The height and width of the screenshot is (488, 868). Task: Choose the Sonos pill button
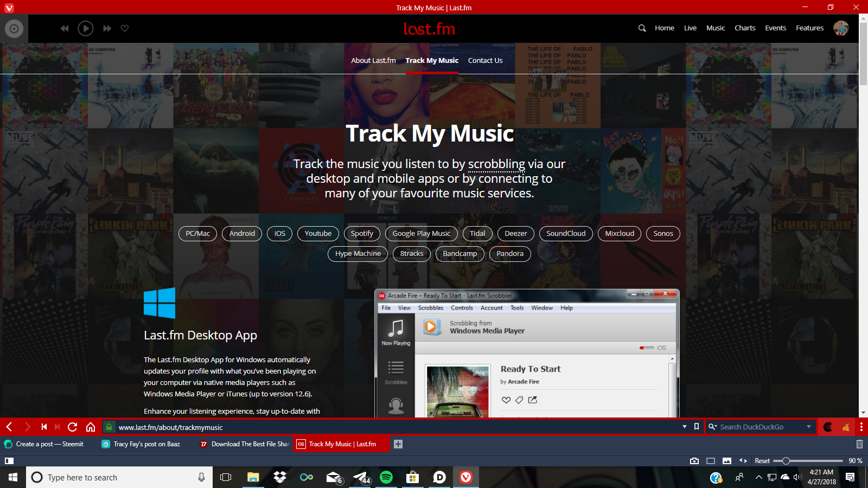point(663,234)
